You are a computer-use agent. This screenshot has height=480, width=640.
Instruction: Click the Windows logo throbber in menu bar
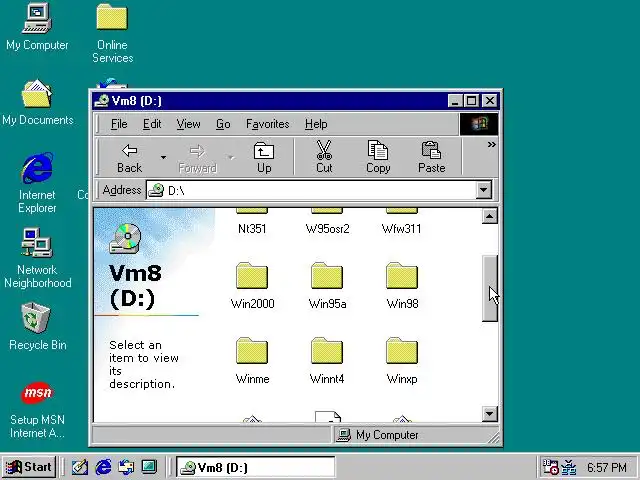coord(479,124)
